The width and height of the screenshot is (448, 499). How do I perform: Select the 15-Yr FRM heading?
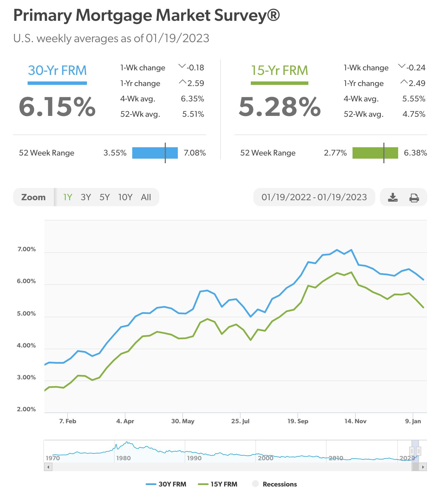[x=279, y=71]
